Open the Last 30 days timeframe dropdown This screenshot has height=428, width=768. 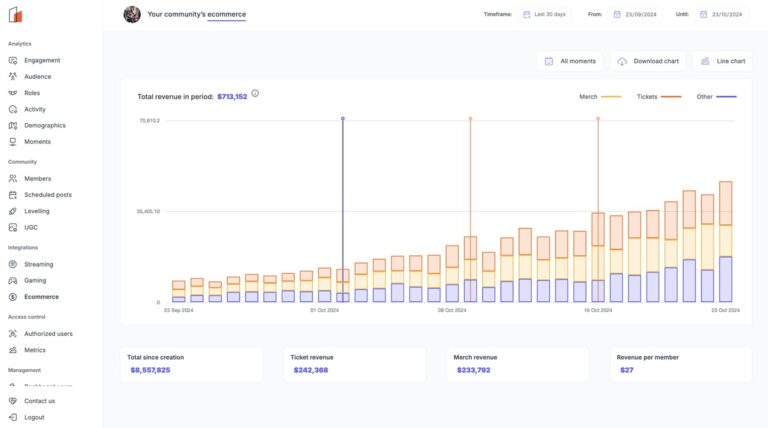pos(544,14)
